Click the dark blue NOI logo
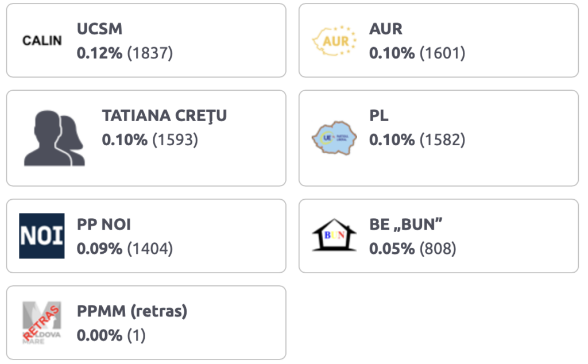588x364 pixels. (42, 236)
